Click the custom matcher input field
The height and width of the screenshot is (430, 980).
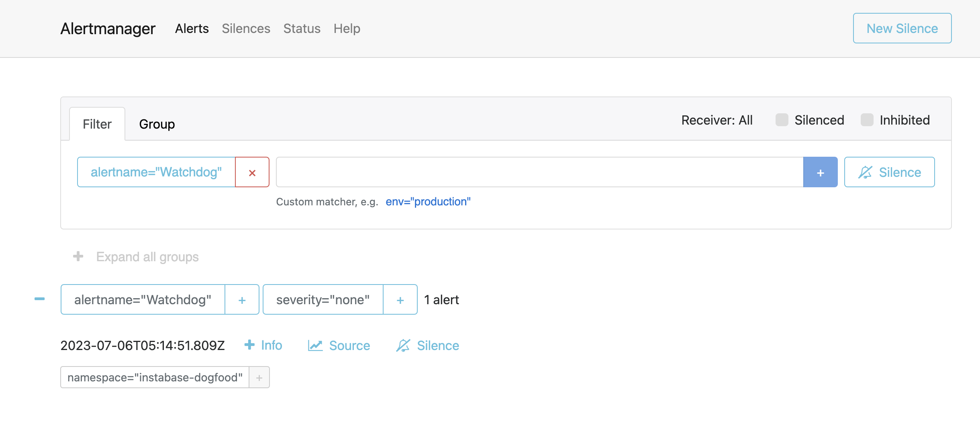538,172
